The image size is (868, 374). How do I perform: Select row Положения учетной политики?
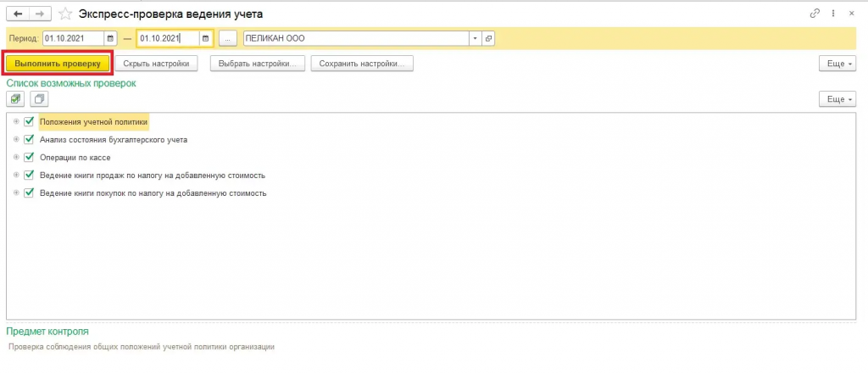[93, 122]
